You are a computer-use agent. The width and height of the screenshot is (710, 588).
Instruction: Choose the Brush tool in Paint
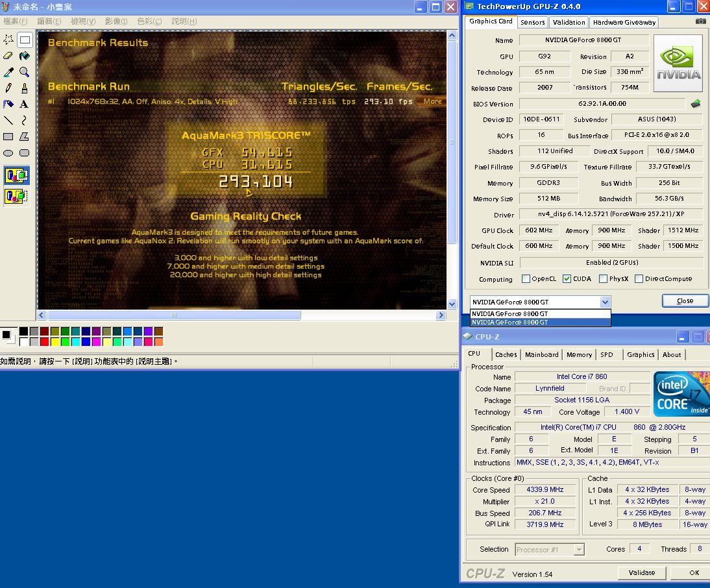[25, 88]
